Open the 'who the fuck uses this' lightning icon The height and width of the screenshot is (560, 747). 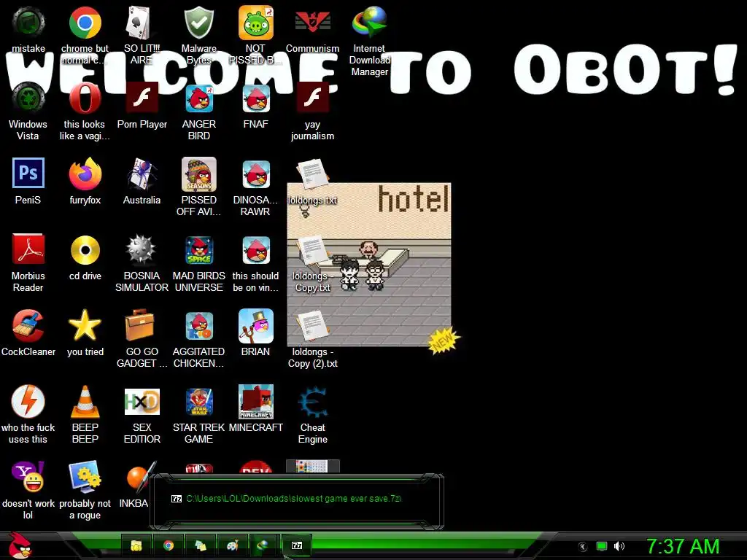pos(28,401)
